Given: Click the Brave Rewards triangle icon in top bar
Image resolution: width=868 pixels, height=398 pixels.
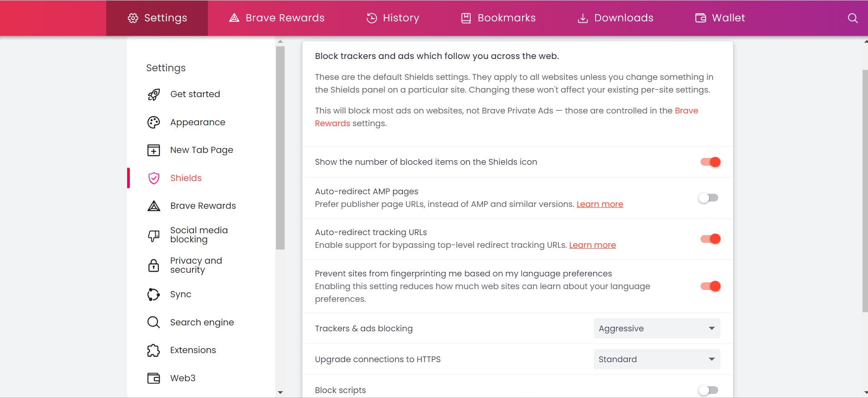Looking at the screenshot, I should click(x=234, y=18).
